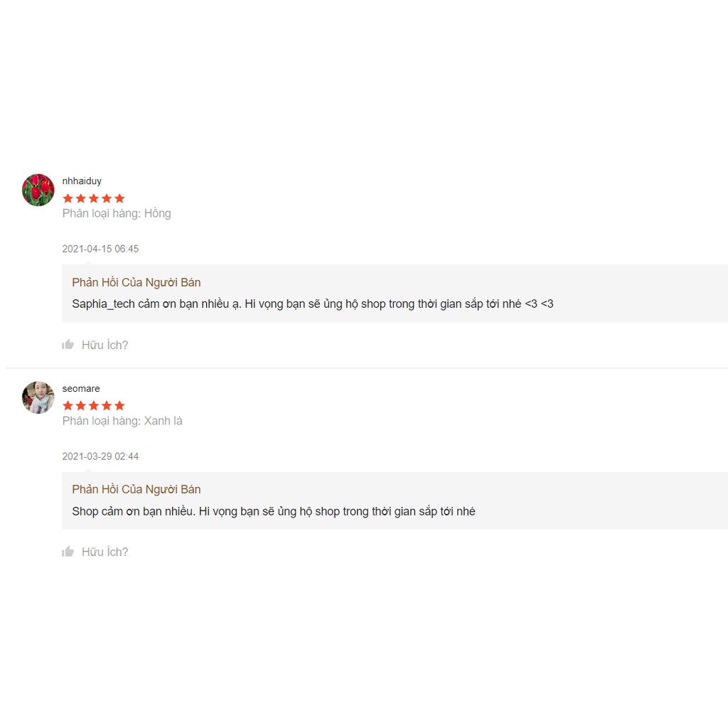Click the thumbs-up icon under nhhaiduy's review
The height and width of the screenshot is (728, 728).
(x=68, y=345)
